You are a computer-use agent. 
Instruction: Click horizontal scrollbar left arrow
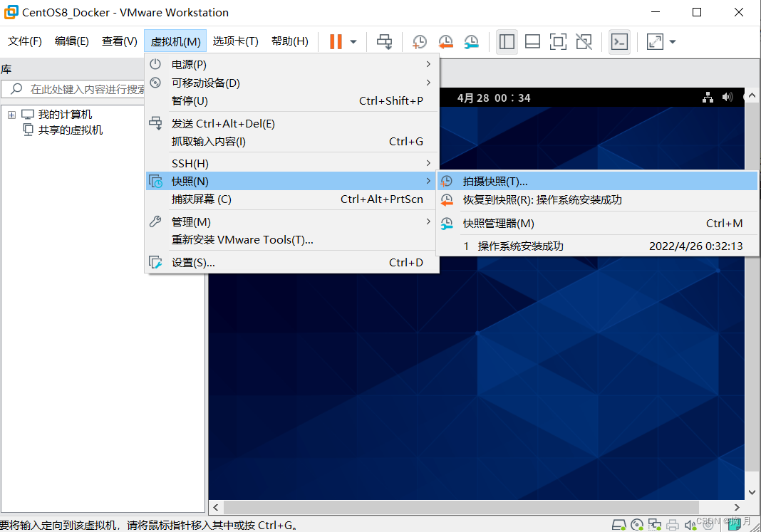coord(216,507)
